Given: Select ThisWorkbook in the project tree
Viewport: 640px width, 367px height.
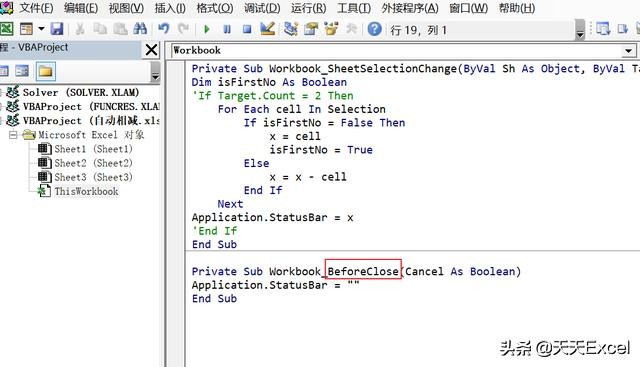Looking at the screenshot, I should 86,191.
